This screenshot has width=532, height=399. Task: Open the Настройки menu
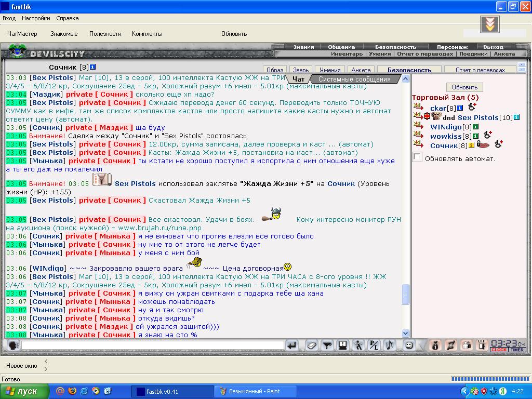coord(36,18)
